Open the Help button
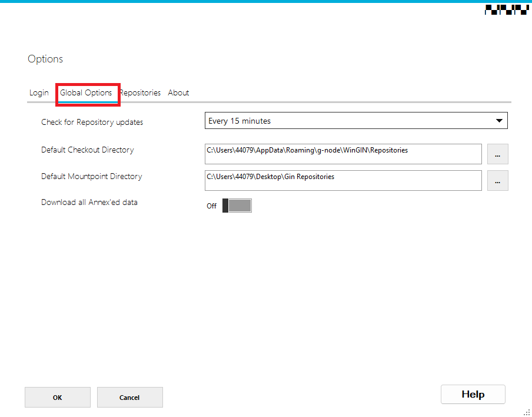 point(473,394)
